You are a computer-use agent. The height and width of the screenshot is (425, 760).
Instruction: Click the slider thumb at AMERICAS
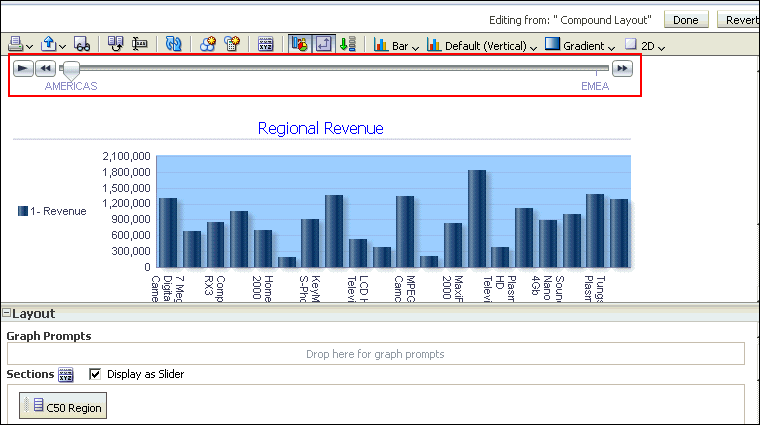[x=70, y=70]
